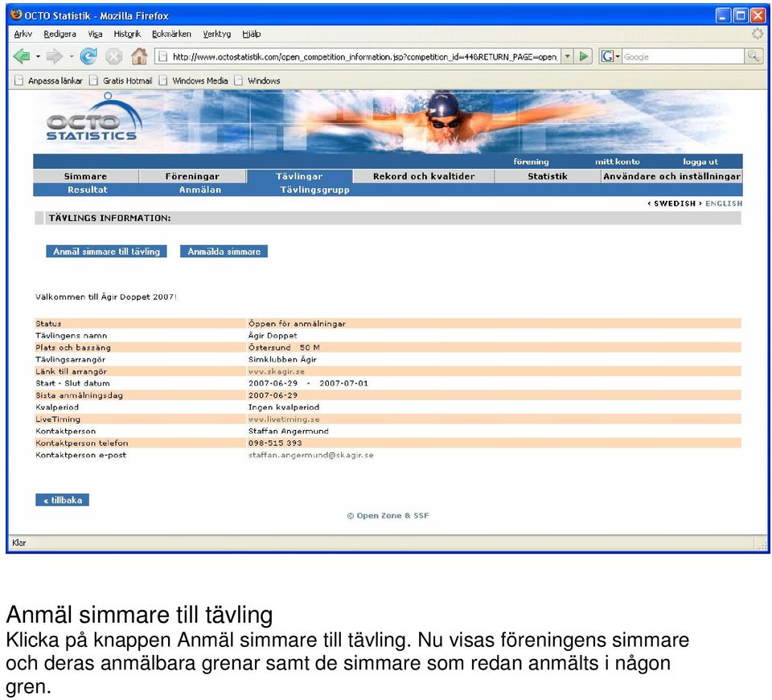Switch to the Föreningar tab

click(x=192, y=176)
